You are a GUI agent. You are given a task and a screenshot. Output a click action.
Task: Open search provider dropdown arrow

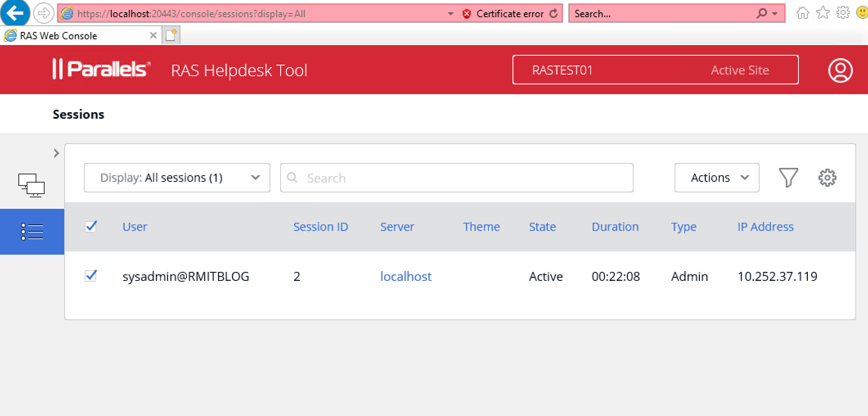pos(775,14)
